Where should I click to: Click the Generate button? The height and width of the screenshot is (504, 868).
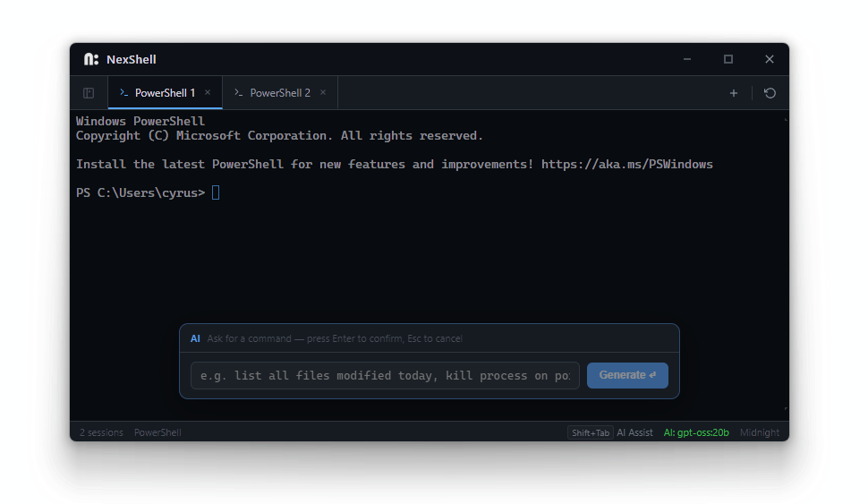point(627,375)
